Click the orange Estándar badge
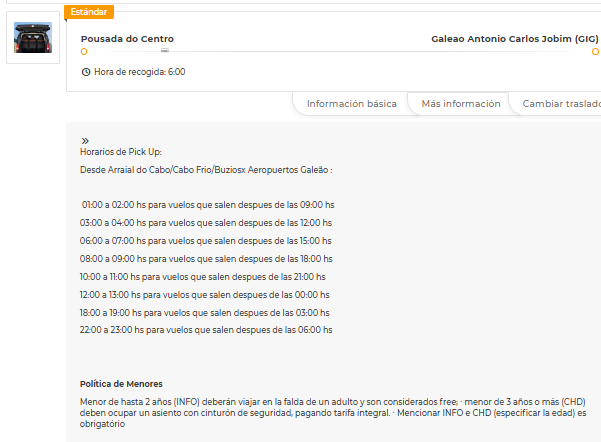 pos(89,12)
